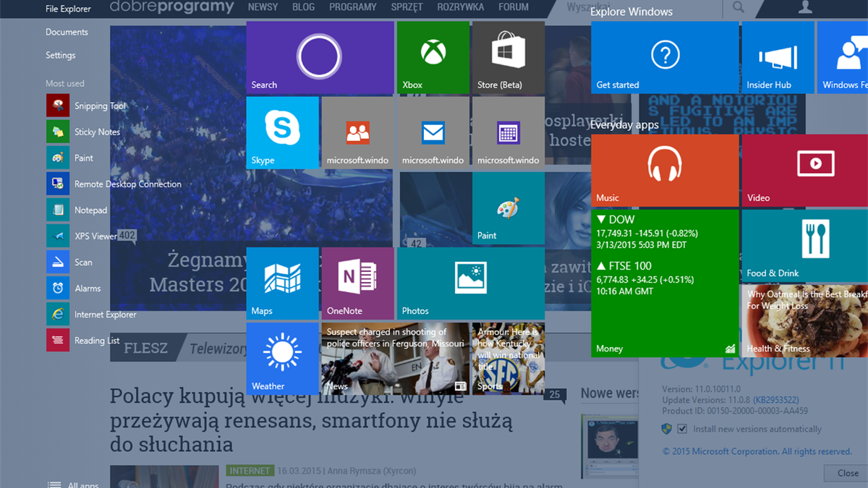Open the Music headphones tile
Screen dimensions: 868x488
point(665,170)
